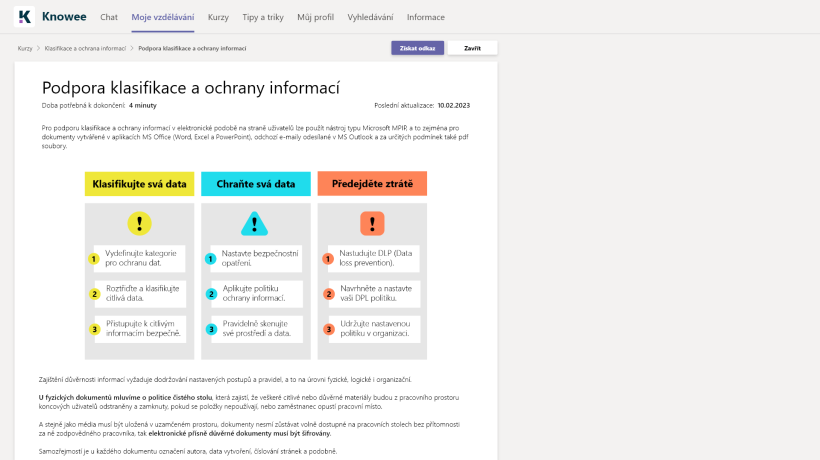The width and height of the screenshot is (820, 460).
Task: Click the Chraňte svá data cyan header
Action: [x=255, y=184]
